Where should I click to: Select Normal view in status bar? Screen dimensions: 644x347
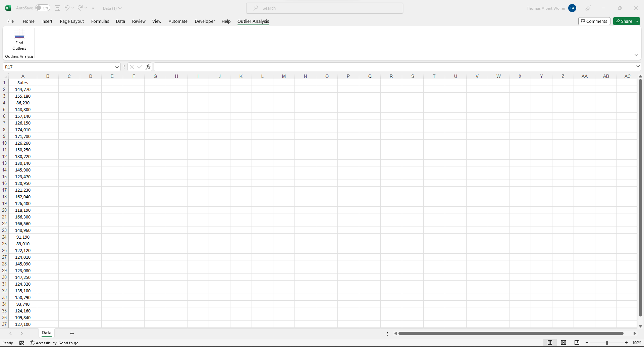pos(550,343)
